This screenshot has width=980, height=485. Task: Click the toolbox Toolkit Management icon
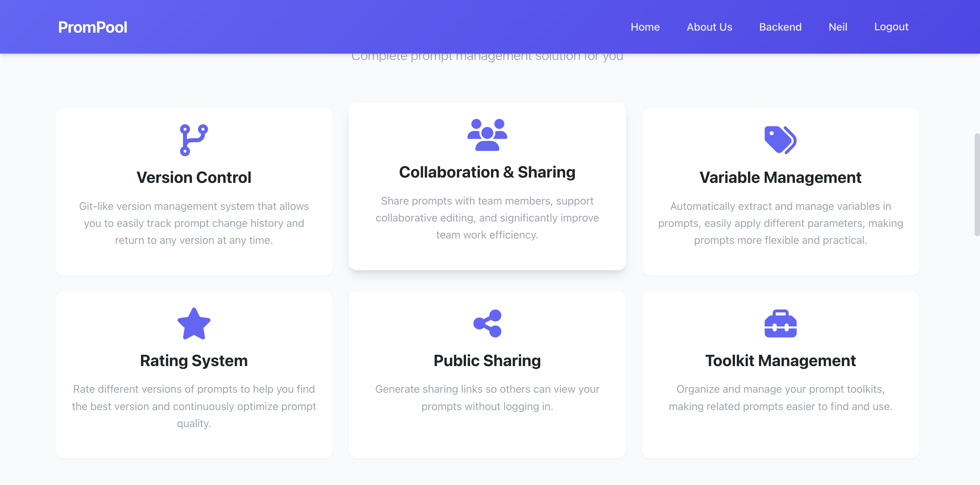pyautogui.click(x=780, y=323)
